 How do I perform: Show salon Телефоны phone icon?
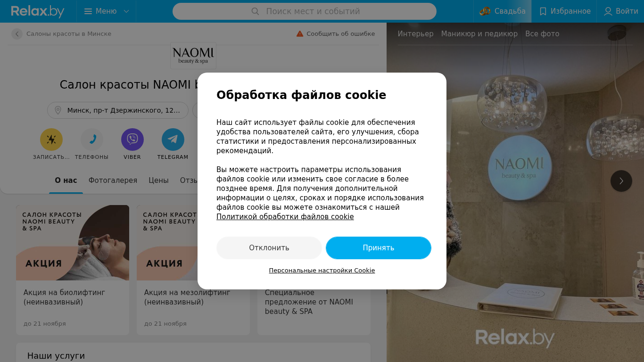pyautogui.click(x=92, y=140)
